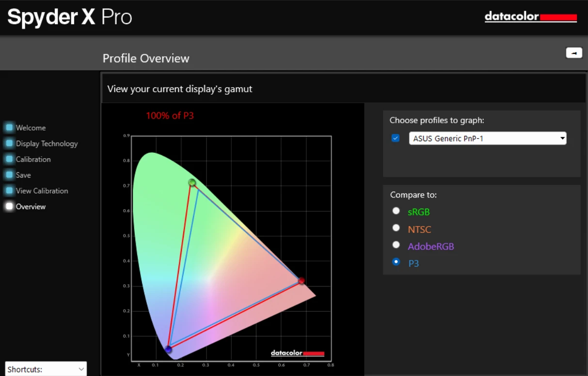Image resolution: width=588 pixels, height=376 pixels.
Task: Click the arrow button at top right
Action: (x=574, y=53)
